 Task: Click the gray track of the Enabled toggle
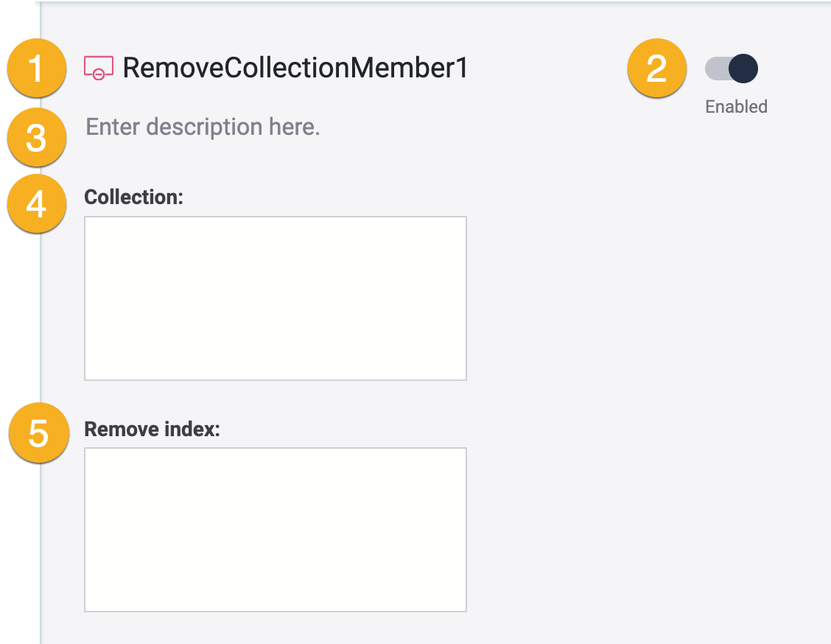[x=718, y=68]
